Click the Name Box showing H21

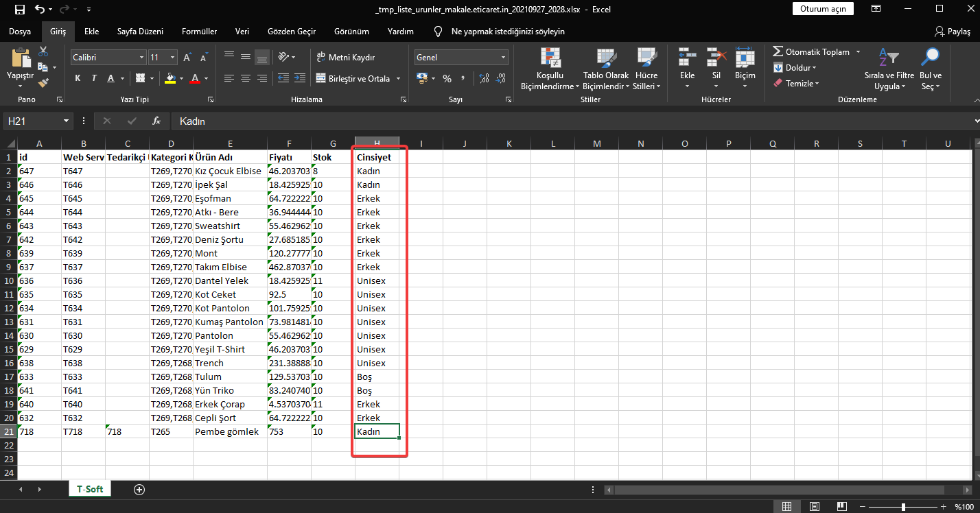coord(38,121)
